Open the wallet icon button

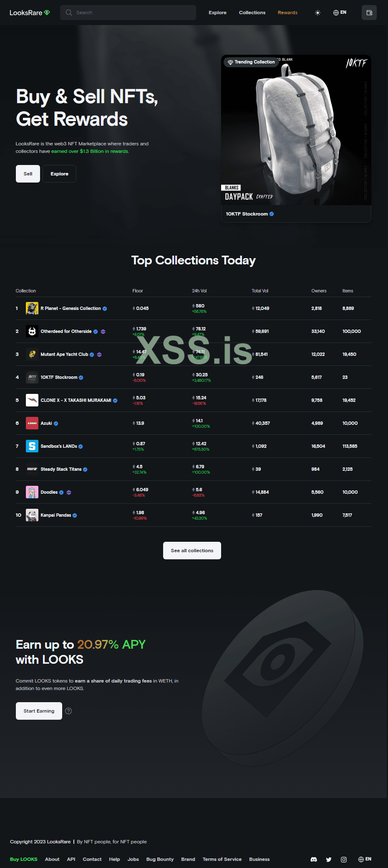(x=369, y=13)
